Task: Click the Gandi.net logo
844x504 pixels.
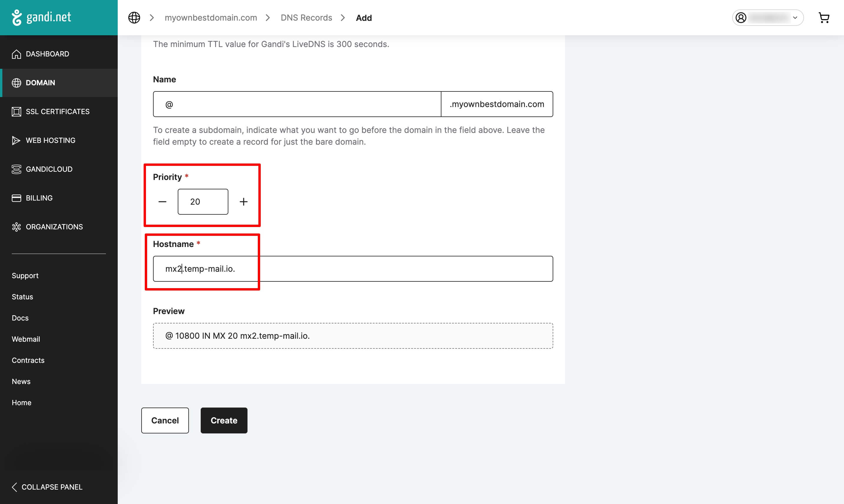Action: (x=41, y=17)
